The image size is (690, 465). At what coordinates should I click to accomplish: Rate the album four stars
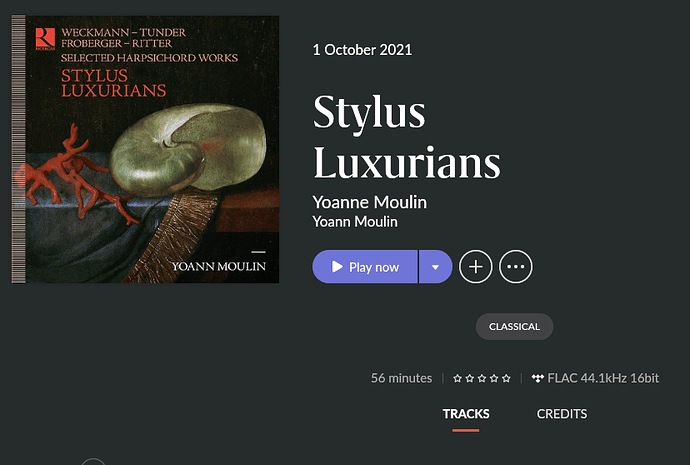(x=494, y=378)
